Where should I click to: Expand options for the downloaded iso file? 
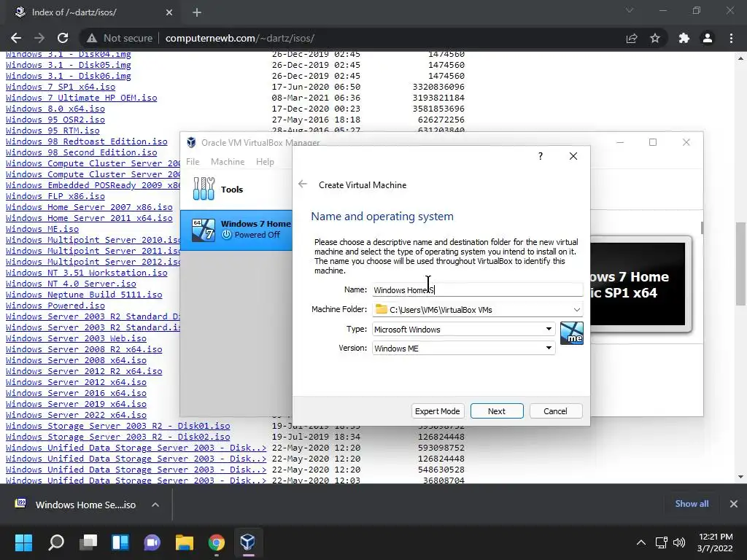point(155,505)
